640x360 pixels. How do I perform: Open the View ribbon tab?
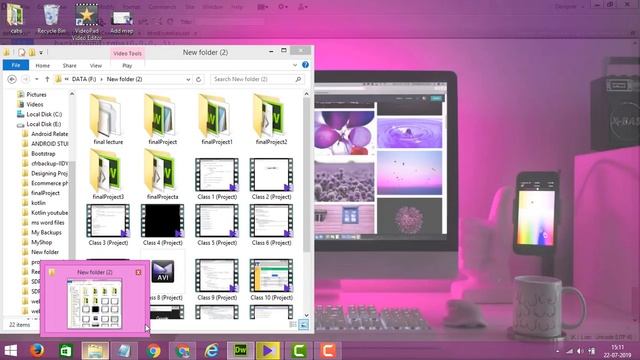click(x=96, y=65)
